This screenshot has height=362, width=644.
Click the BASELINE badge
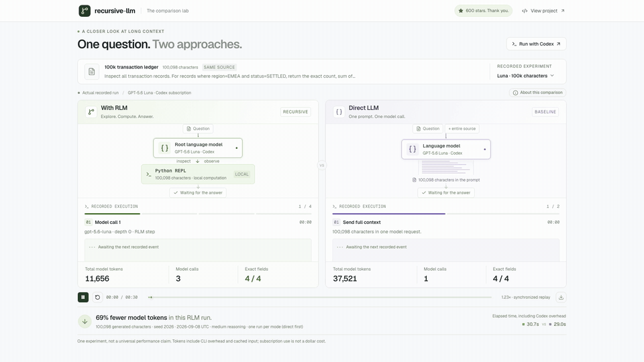(545, 112)
